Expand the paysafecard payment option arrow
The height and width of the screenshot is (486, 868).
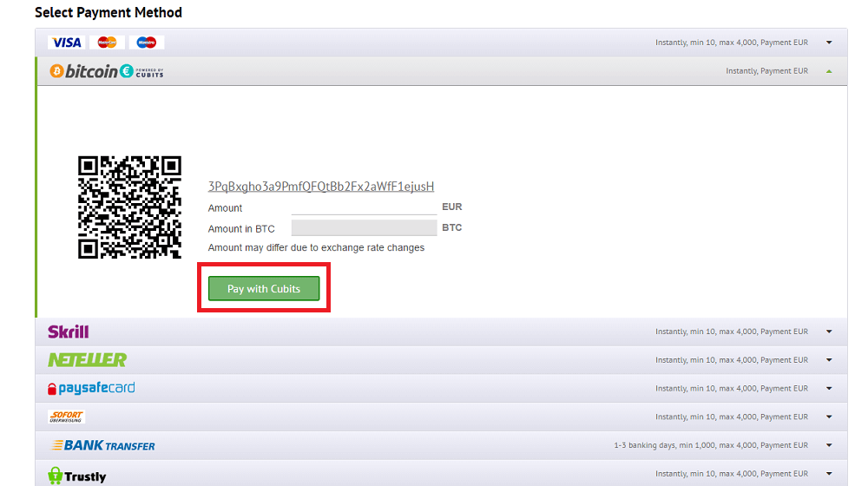(x=829, y=389)
